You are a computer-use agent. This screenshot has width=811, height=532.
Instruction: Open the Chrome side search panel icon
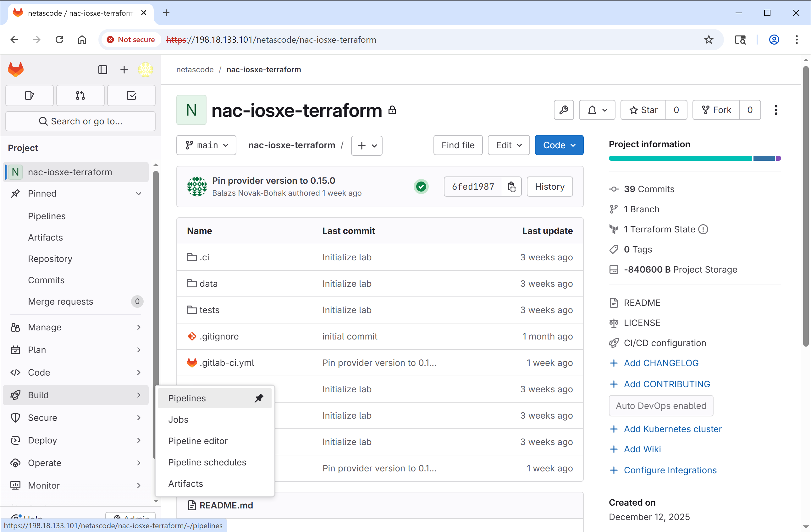(740, 40)
